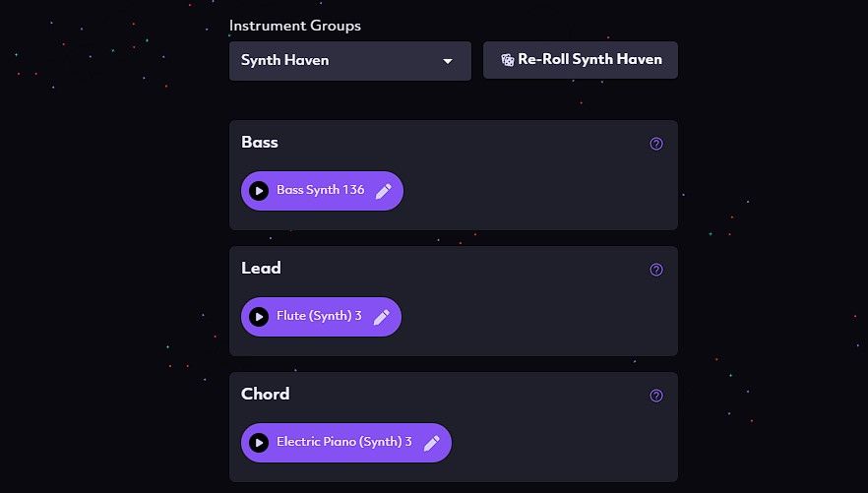Preview Electric Piano (Synth) 3 sound

click(259, 443)
